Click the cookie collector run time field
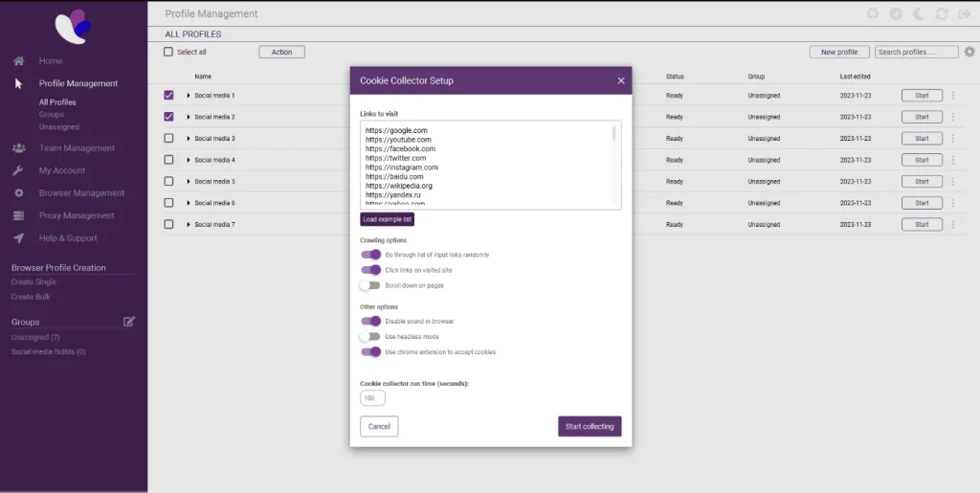The image size is (980, 493). pyautogui.click(x=372, y=398)
